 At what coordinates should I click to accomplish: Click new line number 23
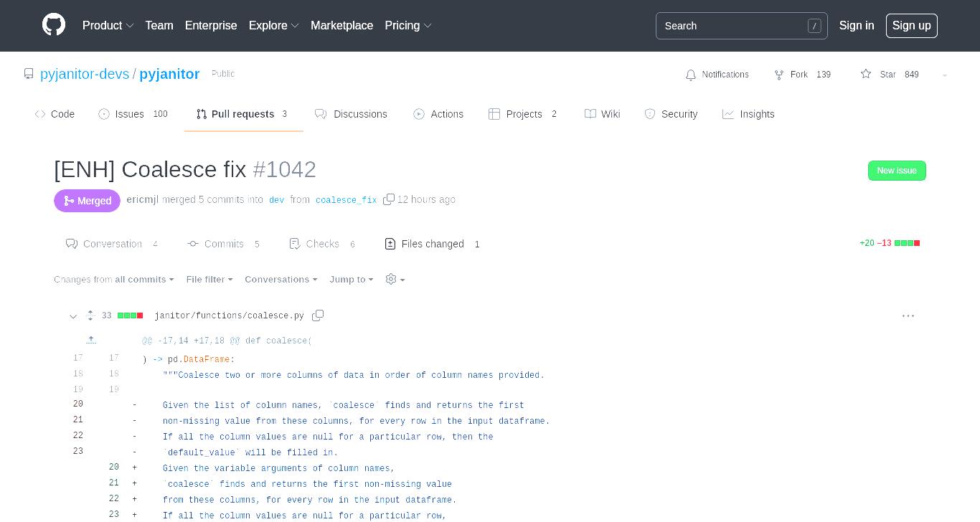pyautogui.click(x=114, y=514)
